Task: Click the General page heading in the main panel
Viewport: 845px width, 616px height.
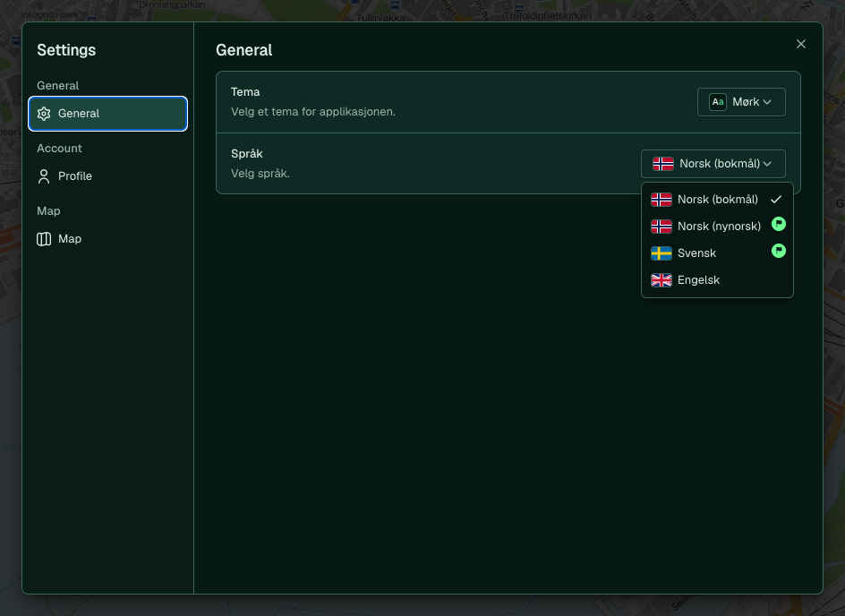Action: click(x=244, y=50)
